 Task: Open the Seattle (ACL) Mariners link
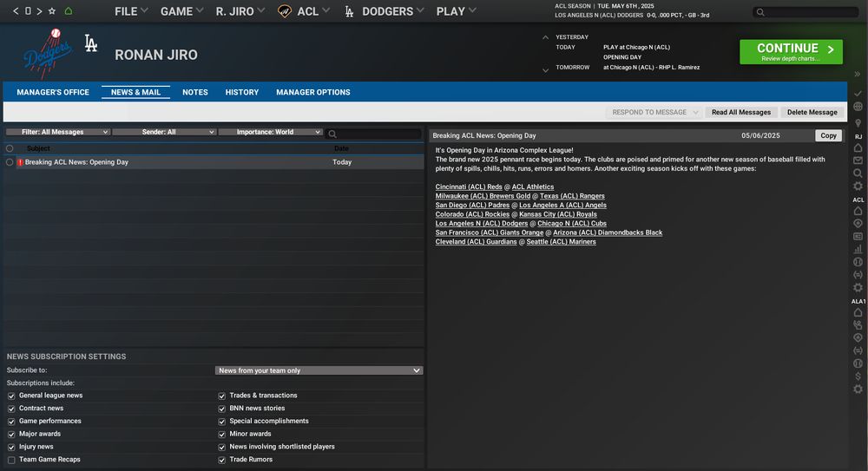tap(562, 242)
